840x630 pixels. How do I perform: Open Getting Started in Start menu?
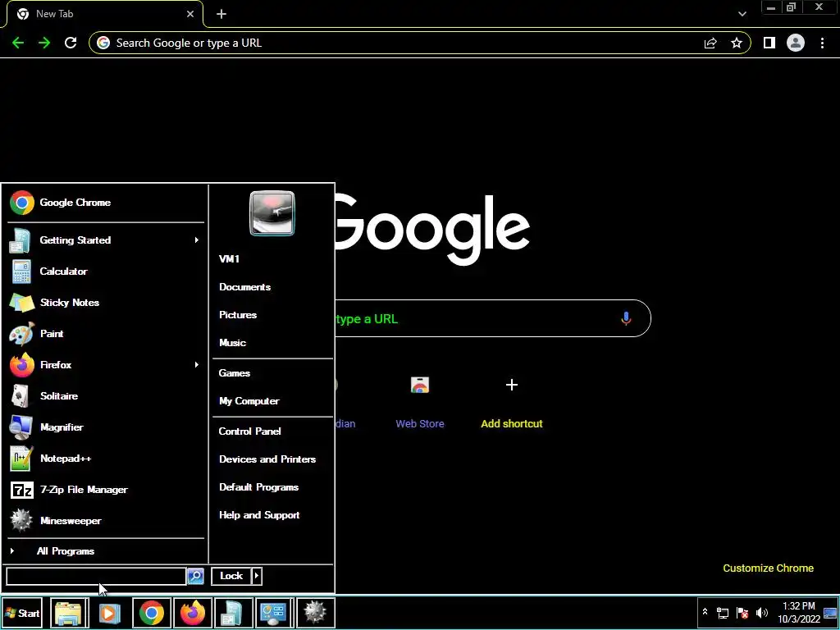pos(106,240)
